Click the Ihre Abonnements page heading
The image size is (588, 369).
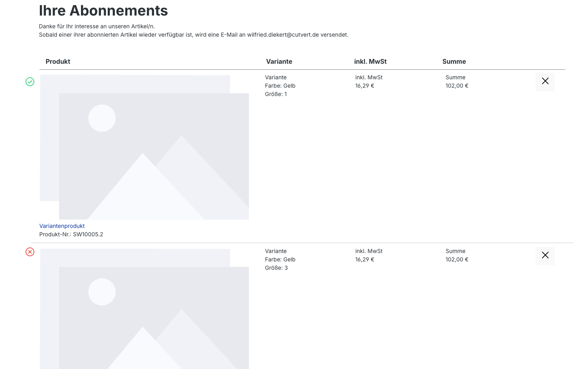[103, 11]
